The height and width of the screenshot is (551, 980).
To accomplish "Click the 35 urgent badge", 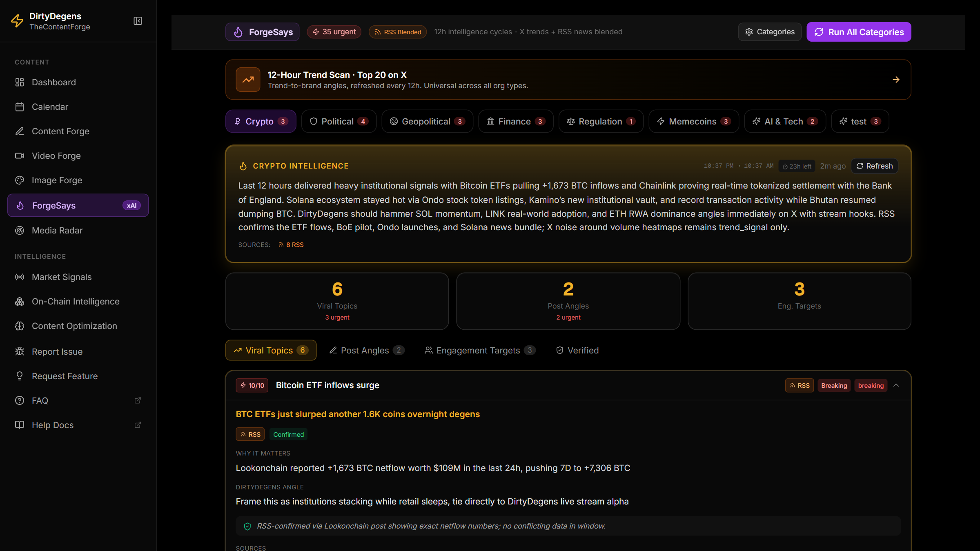I will [x=334, y=32].
